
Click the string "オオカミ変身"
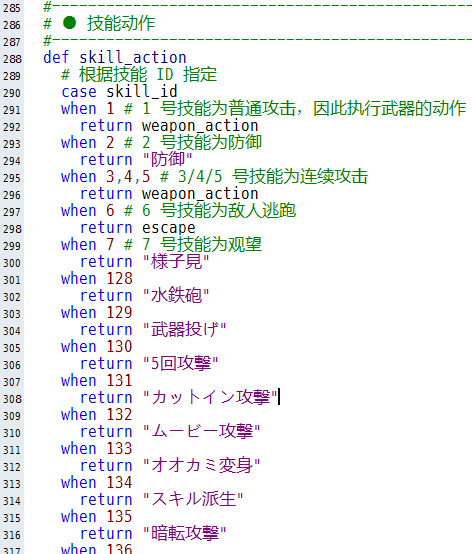(201, 465)
